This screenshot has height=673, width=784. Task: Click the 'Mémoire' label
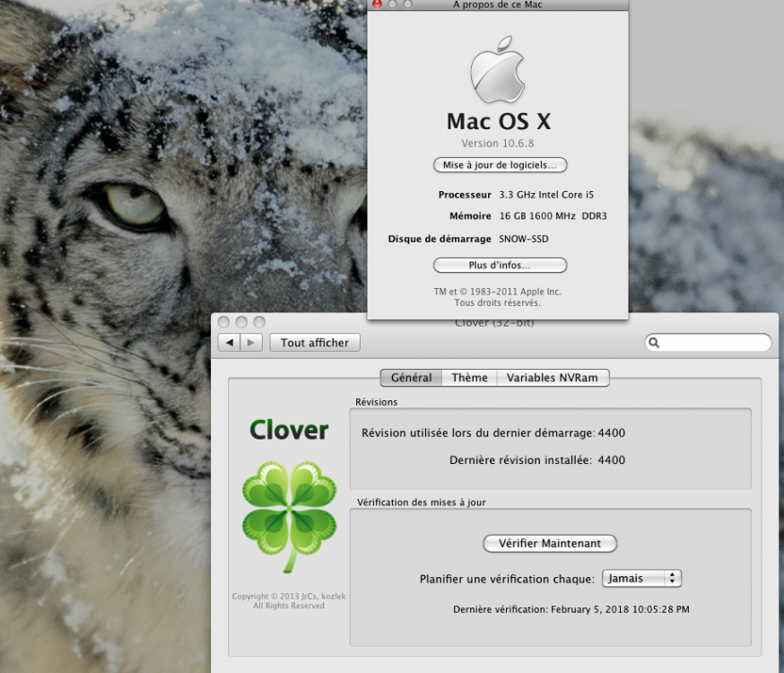[x=470, y=216]
